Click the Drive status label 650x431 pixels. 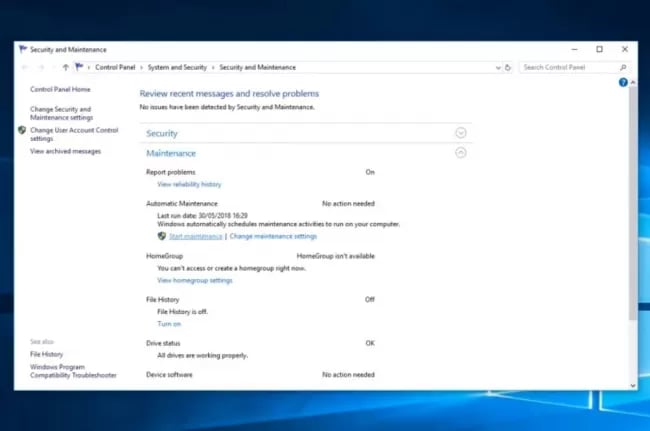coord(163,343)
